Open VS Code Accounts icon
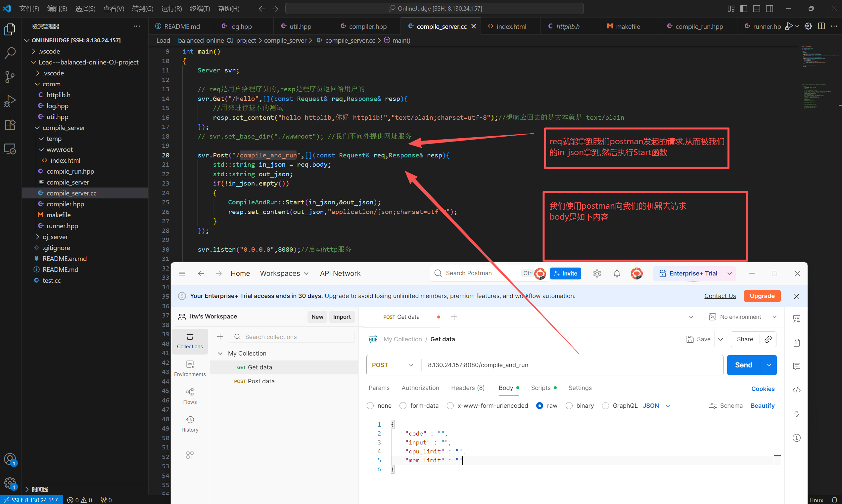The width and height of the screenshot is (842, 504). [10, 459]
